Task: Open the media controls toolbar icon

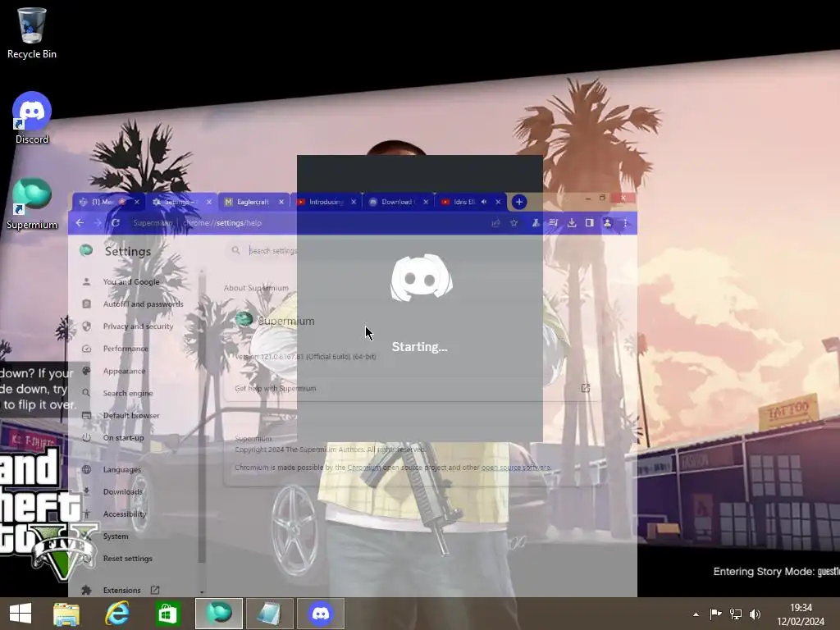Action: pyautogui.click(x=554, y=223)
